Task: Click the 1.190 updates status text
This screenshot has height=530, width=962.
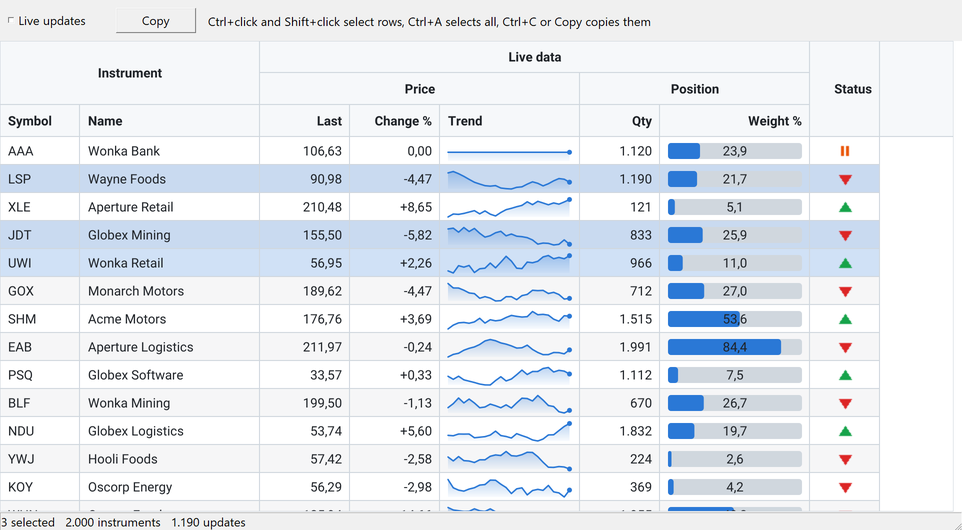Action: point(208,523)
